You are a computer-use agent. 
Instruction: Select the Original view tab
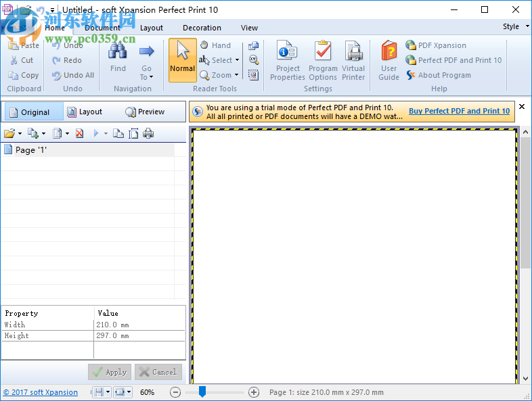click(32, 112)
